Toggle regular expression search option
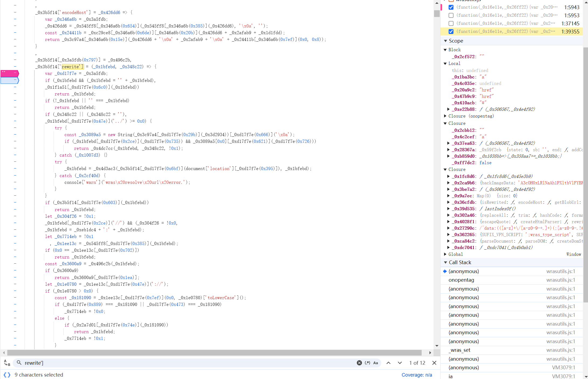This screenshot has width=588, height=379. click(x=367, y=363)
